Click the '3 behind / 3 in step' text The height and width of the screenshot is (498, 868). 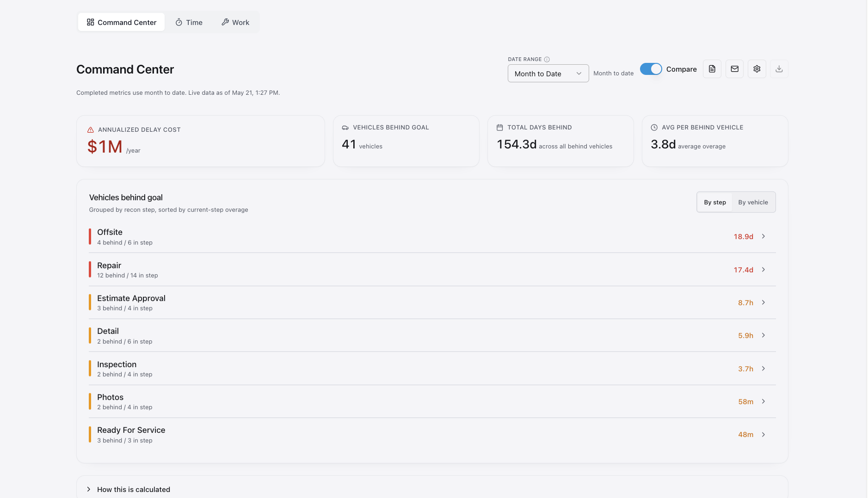pyautogui.click(x=125, y=440)
